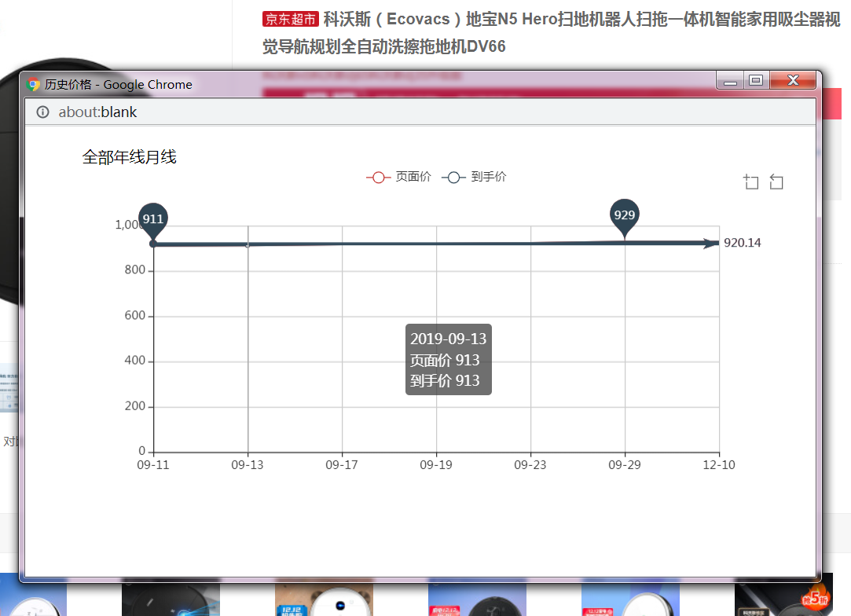Click the 京东超市 red badge
Viewport: 851px width, 616px height.
290,20
